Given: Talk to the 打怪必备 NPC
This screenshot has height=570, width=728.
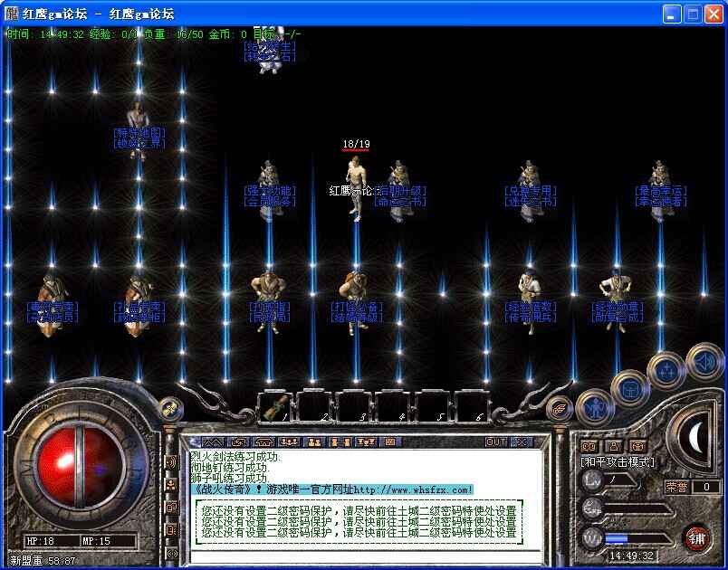Looking at the screenshot, I should pos(356,302).
